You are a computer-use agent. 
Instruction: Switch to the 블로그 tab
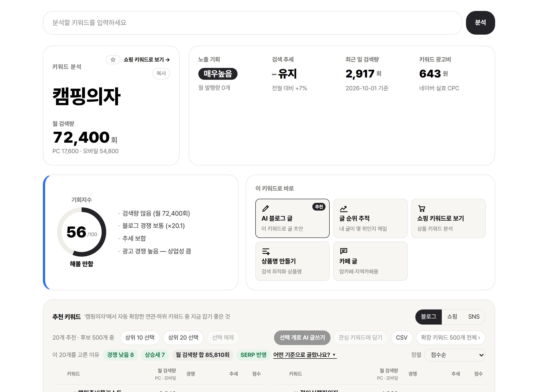428,317
